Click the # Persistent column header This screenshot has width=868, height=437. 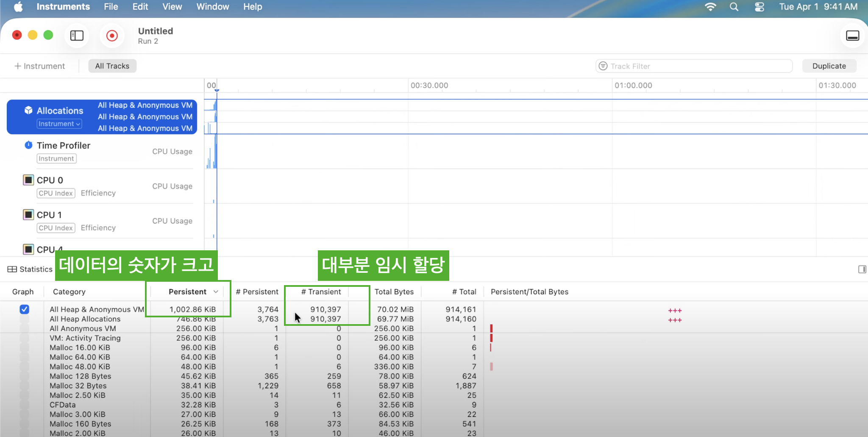coord(257,292)
